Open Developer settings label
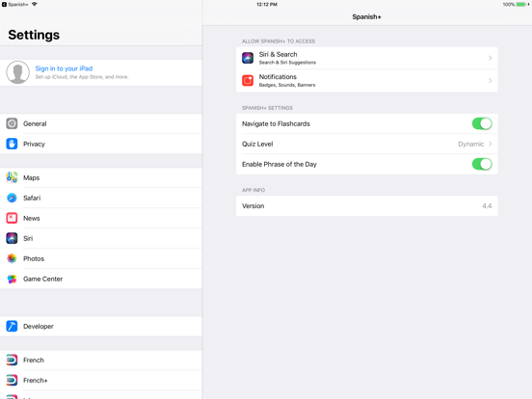Screen dimensions: 532x399 pos(39,327)
